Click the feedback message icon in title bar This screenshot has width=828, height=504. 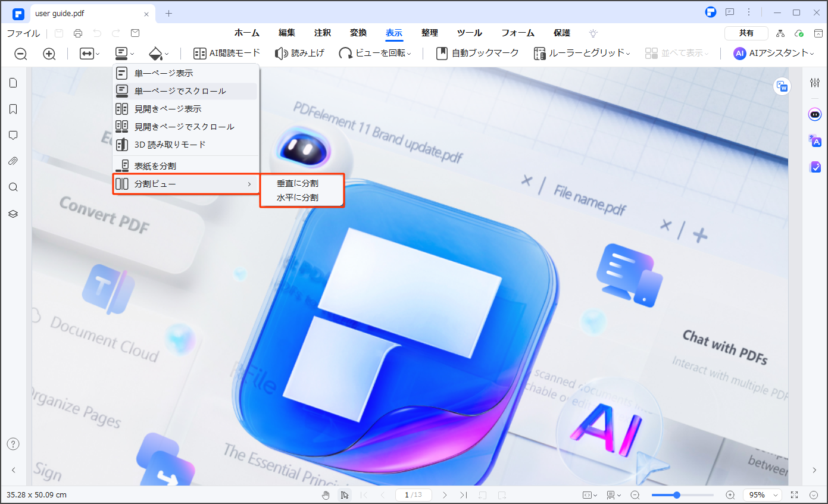(730, 12)
